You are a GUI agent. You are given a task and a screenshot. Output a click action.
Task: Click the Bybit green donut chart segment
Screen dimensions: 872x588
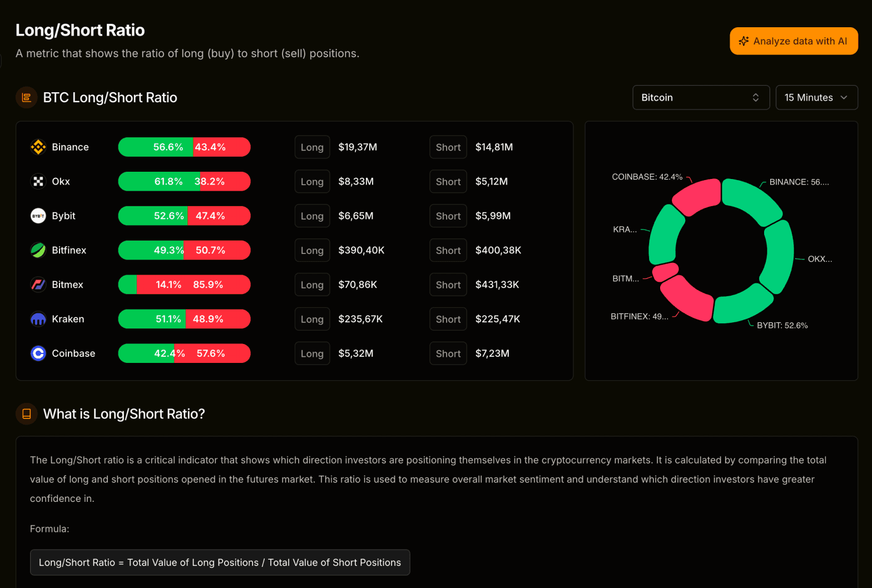(743, 305)
